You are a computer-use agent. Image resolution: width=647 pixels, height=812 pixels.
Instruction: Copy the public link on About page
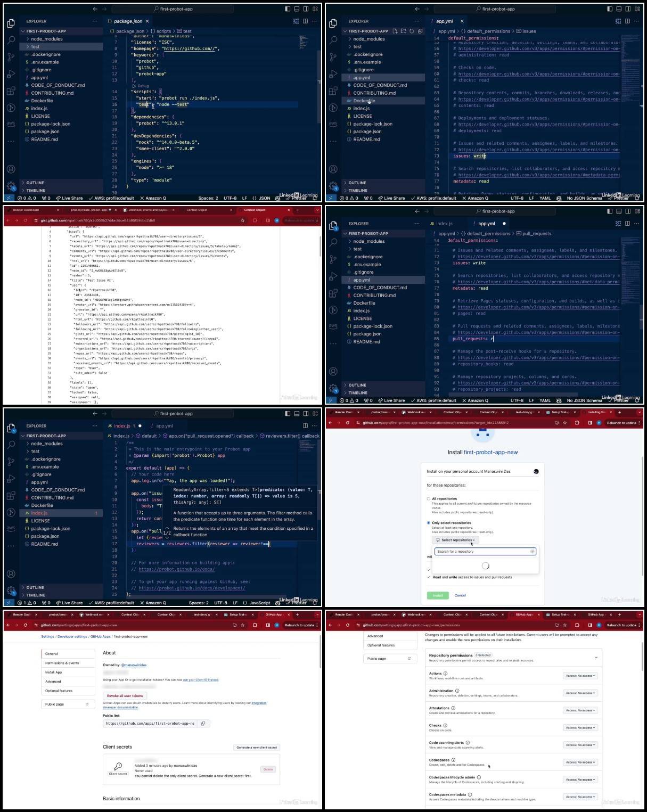coord(203,723)
